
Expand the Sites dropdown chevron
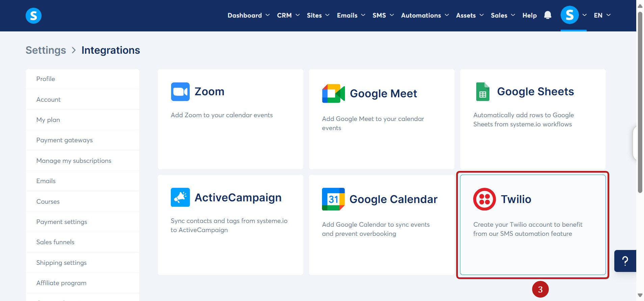pyautogui.click(x=327, y=15)
